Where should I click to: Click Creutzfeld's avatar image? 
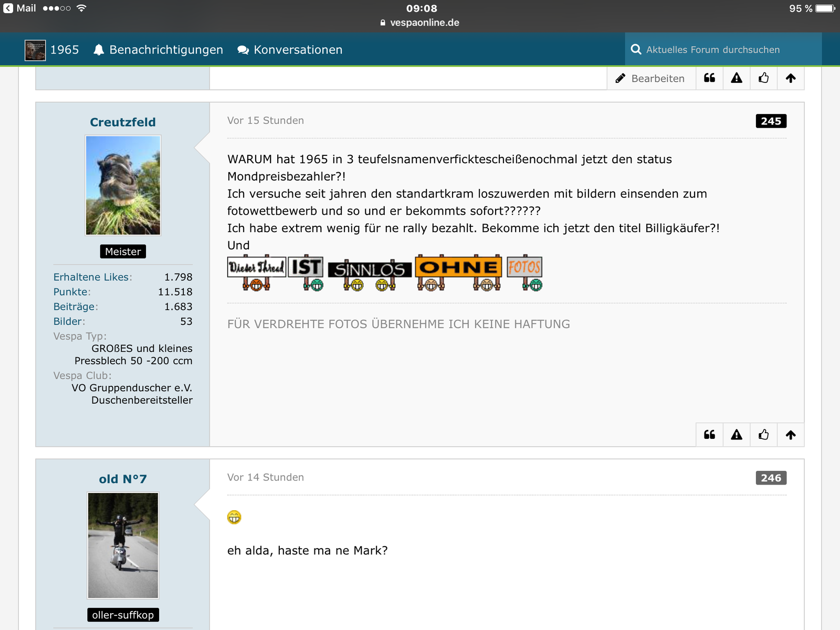pyautogui.click(x=123, y=185)
